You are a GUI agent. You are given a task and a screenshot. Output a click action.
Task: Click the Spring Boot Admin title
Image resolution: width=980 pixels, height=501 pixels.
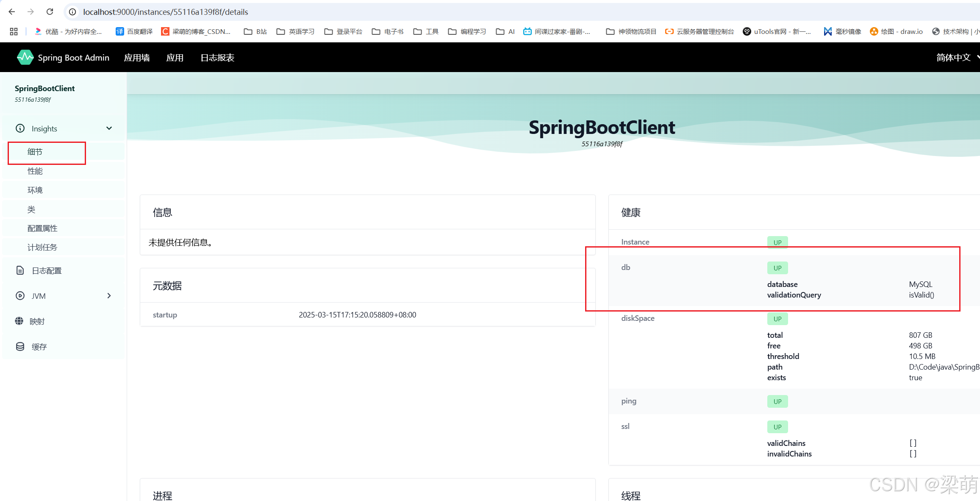point(74,57)
